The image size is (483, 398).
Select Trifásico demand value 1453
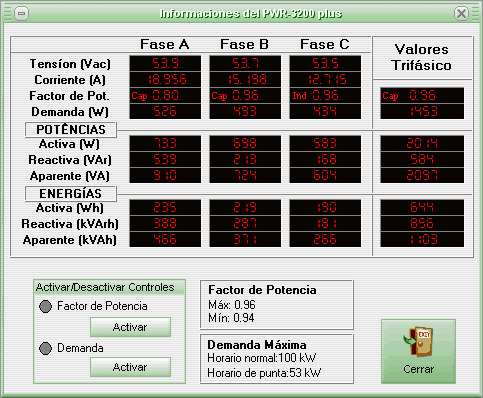pyautogui.click(x=422, y=111)
